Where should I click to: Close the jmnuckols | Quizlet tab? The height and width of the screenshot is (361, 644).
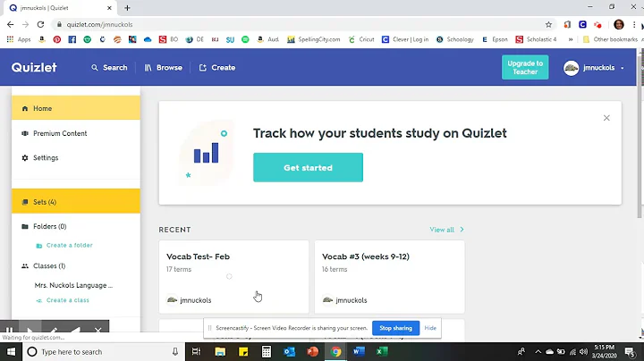109,8
